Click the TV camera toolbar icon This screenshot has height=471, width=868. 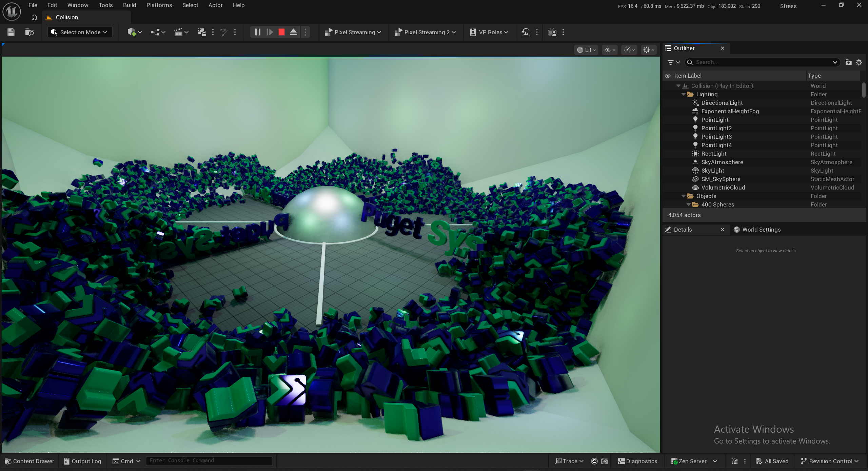(552, 32)
